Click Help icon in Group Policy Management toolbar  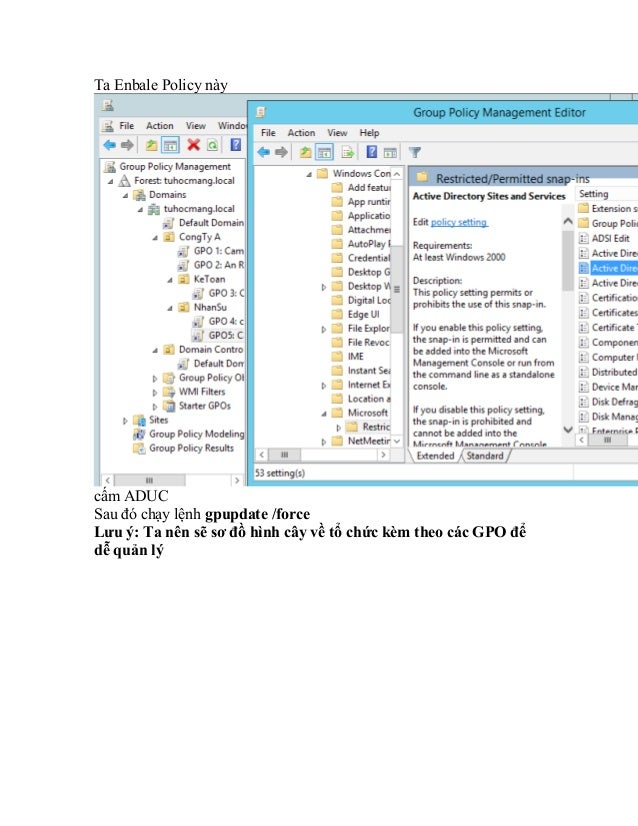[x=235, y=145]
